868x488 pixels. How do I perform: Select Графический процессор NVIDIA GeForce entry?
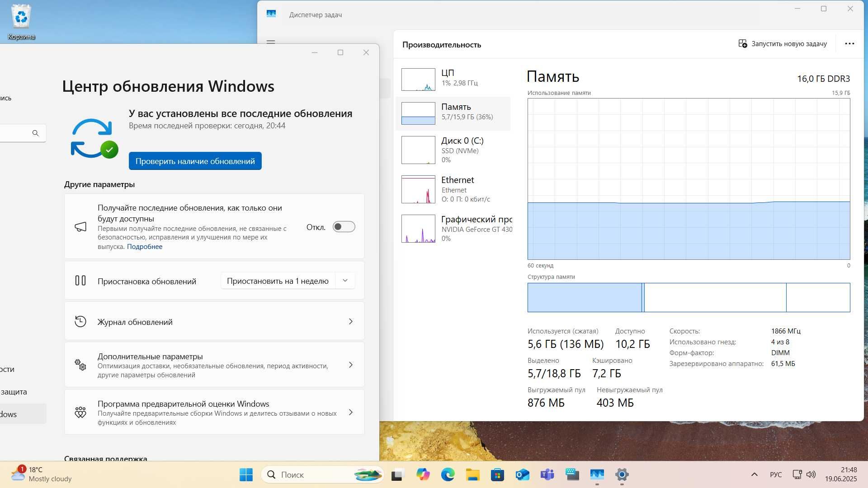pyautogui.click(x=454, y=229)
